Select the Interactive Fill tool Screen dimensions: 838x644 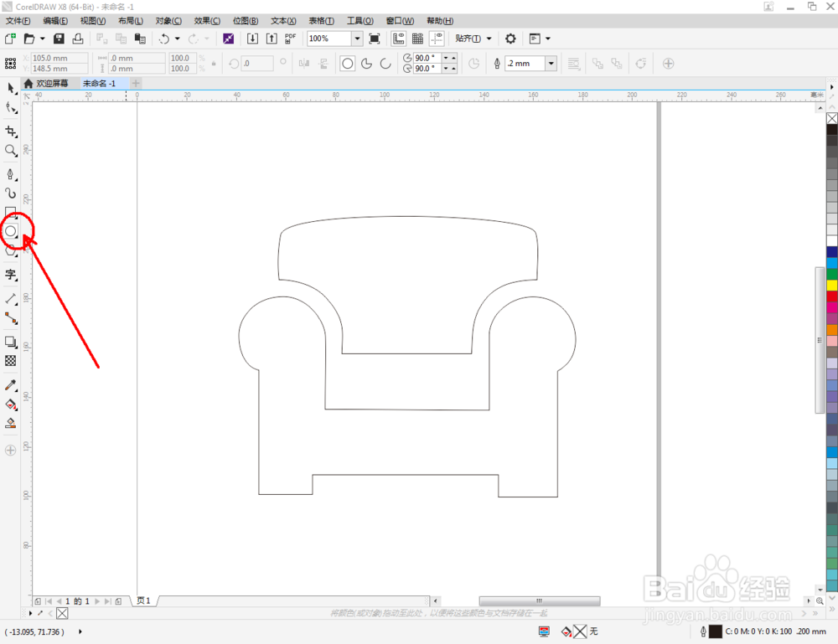click(11, 404)
